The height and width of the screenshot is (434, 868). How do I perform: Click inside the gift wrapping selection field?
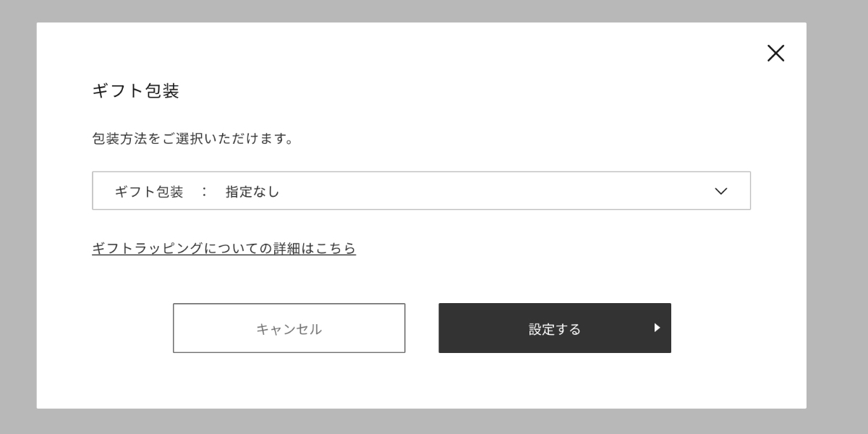[422, 190]
